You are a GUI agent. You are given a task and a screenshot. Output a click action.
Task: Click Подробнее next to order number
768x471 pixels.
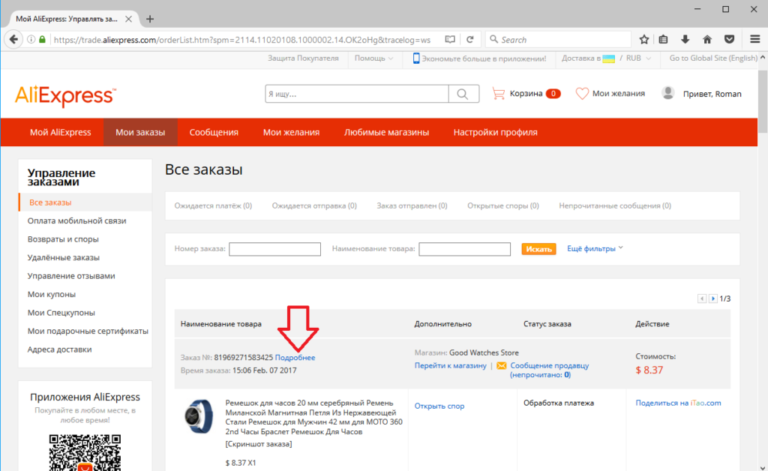point(295,357)
